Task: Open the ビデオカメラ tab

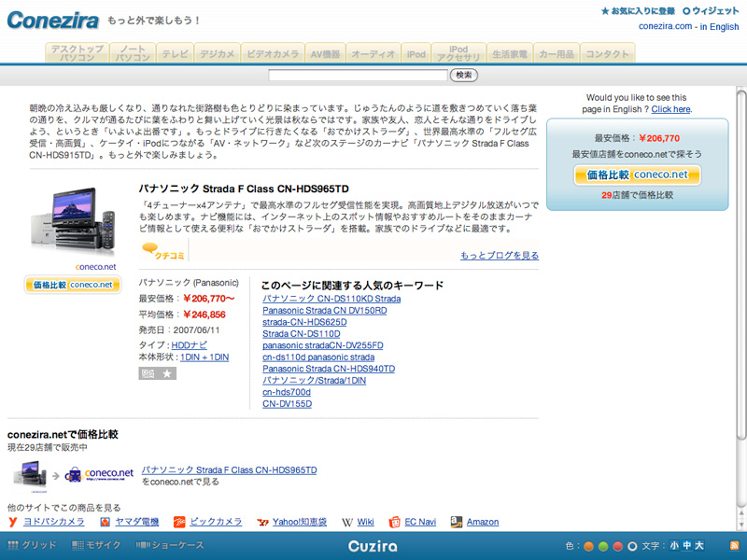Action: 273,54
